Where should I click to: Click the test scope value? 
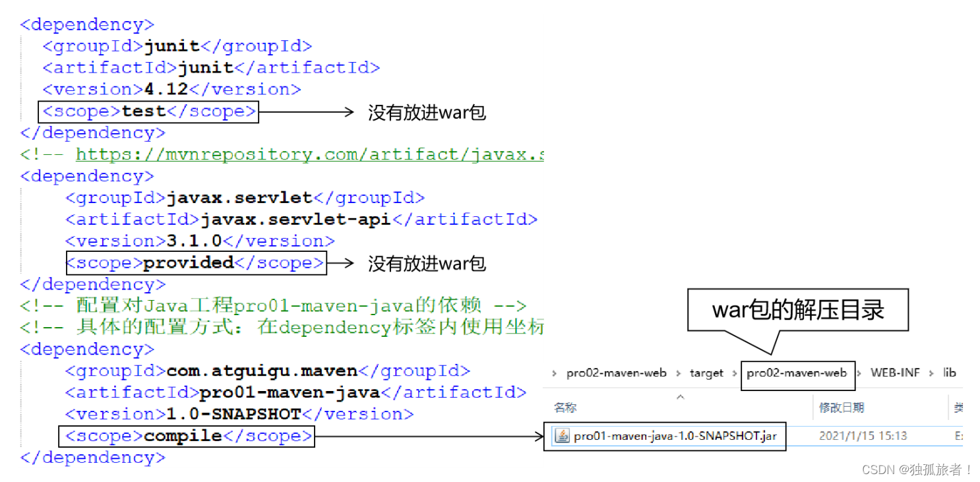click(x=144, y=111)
